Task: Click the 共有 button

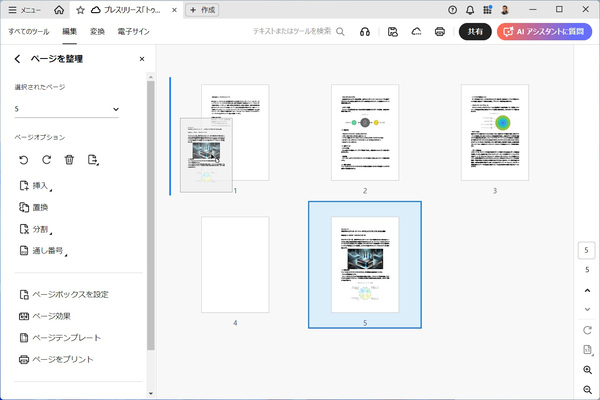Action: pos(474,32)
